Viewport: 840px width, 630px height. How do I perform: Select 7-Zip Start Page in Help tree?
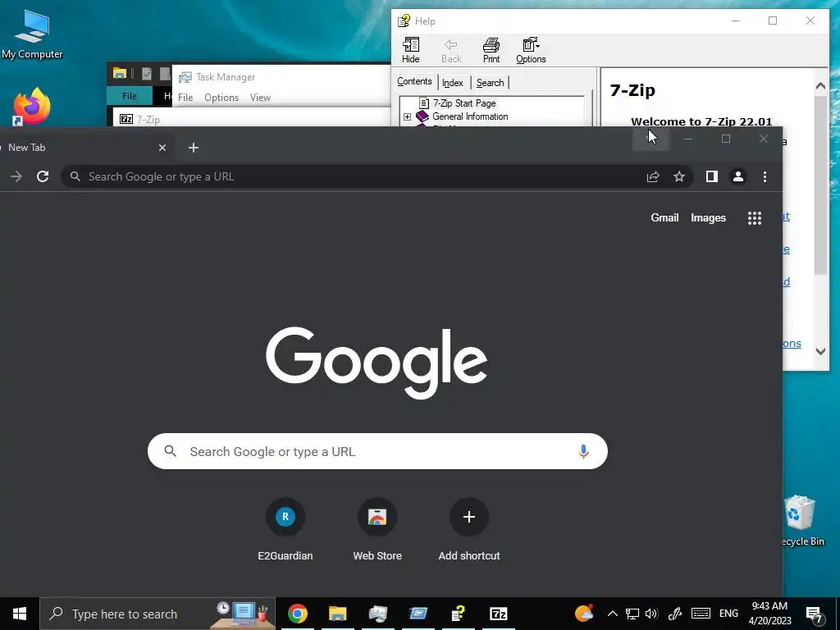point(464,103)
